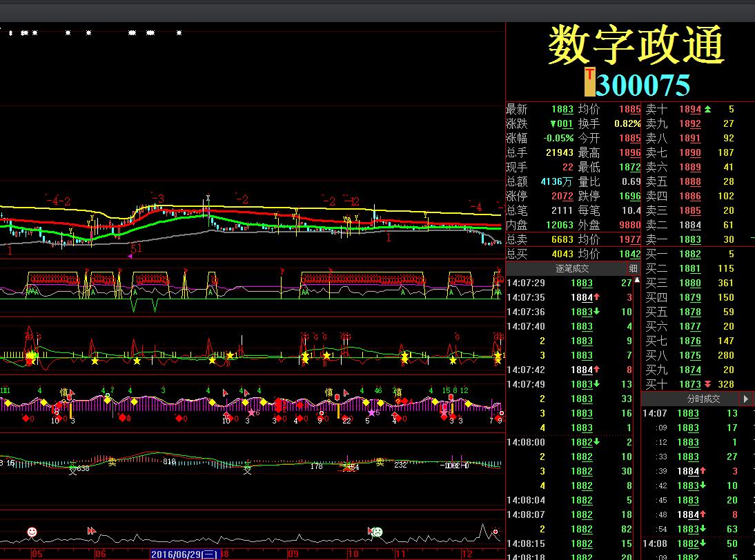Click the 最高 price 1896
The width and height of the screenshot is (755, 560).
630,153
